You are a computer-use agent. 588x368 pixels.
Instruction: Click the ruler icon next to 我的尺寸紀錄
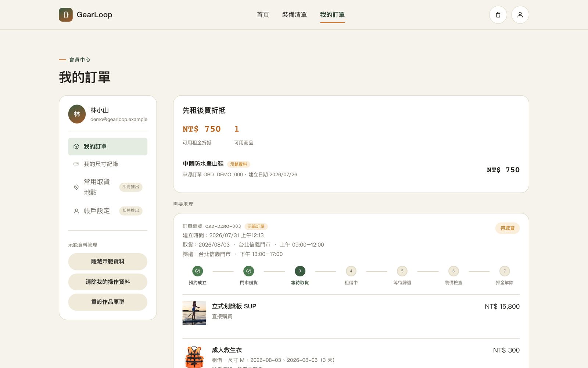coord(76,164)
